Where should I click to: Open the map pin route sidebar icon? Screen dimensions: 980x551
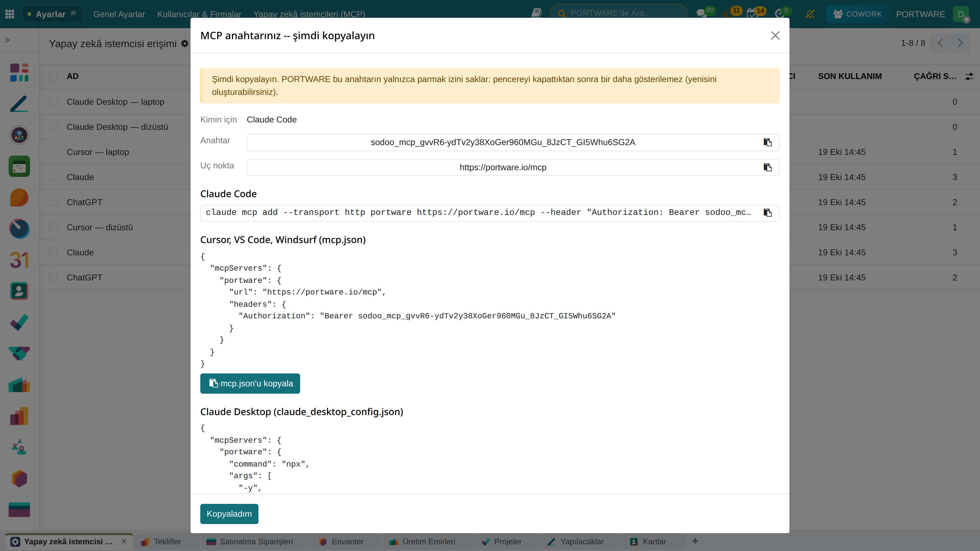tap(19, 447)
